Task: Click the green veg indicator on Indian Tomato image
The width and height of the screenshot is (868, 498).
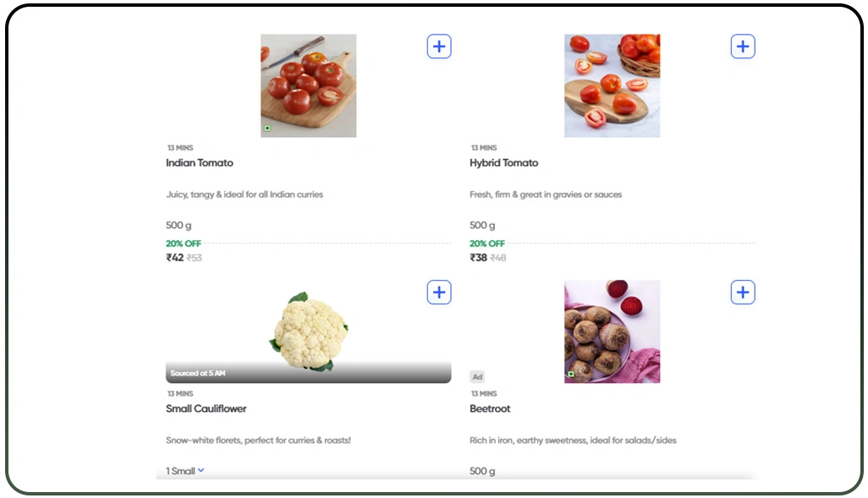Action: pyautogui.click(x=266, y=129)
